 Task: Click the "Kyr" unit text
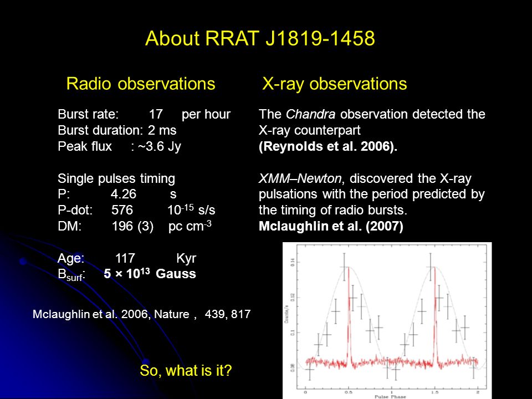click(186, 259)
